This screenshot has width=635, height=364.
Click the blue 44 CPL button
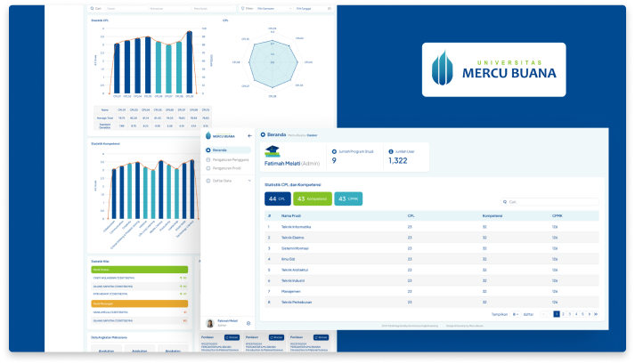tap(276, 198)
